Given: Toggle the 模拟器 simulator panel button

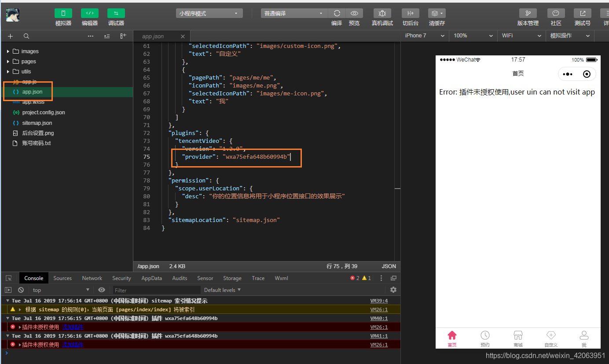Looking at the screenshot, I should 63,13.
